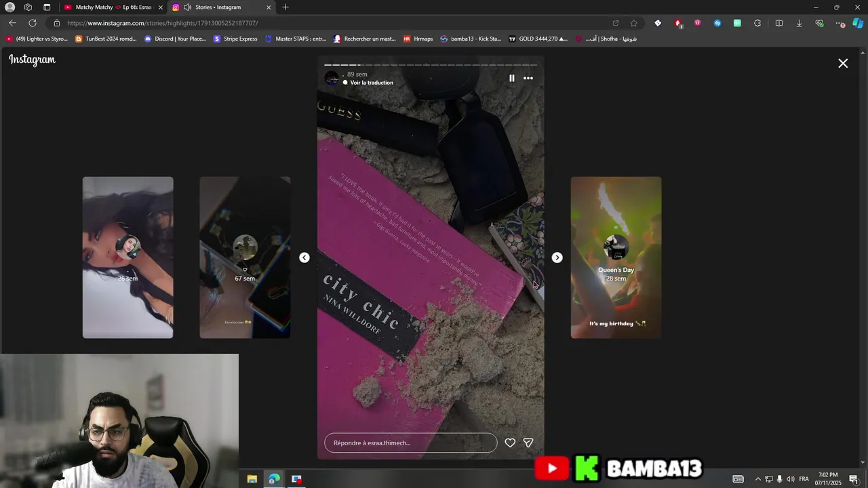Open bamba13 - Kick Sta... bookmark
The height and width of the screenshot is (488, 868).
(471, 39)
